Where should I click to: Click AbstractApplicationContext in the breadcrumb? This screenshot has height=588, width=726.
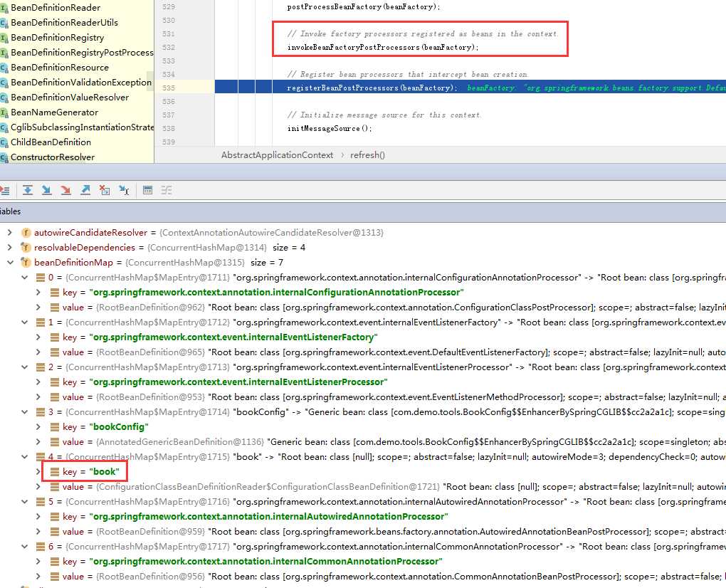277,155
